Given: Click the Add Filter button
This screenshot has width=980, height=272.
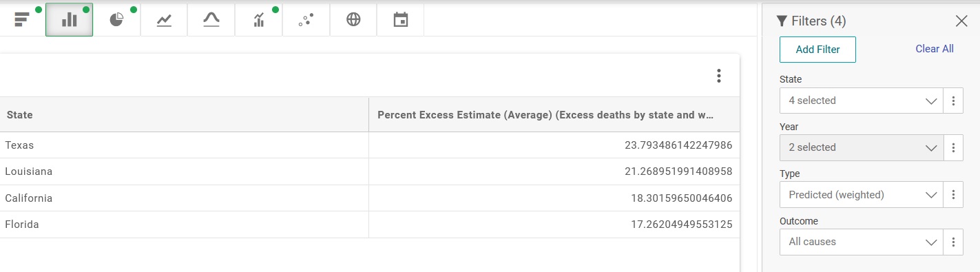Looking at the screenshot, I should [x=817, y=50].
